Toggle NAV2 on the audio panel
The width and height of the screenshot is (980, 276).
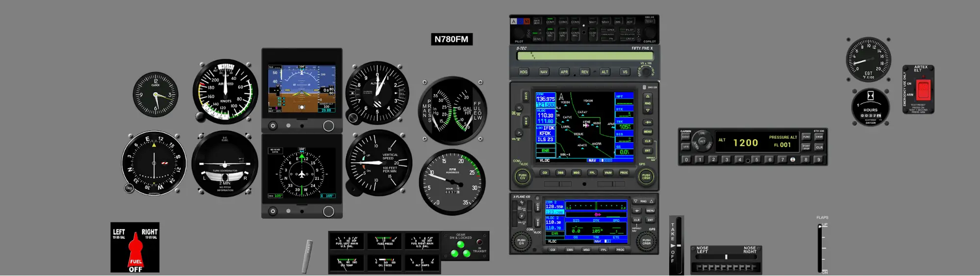point(605,21)
